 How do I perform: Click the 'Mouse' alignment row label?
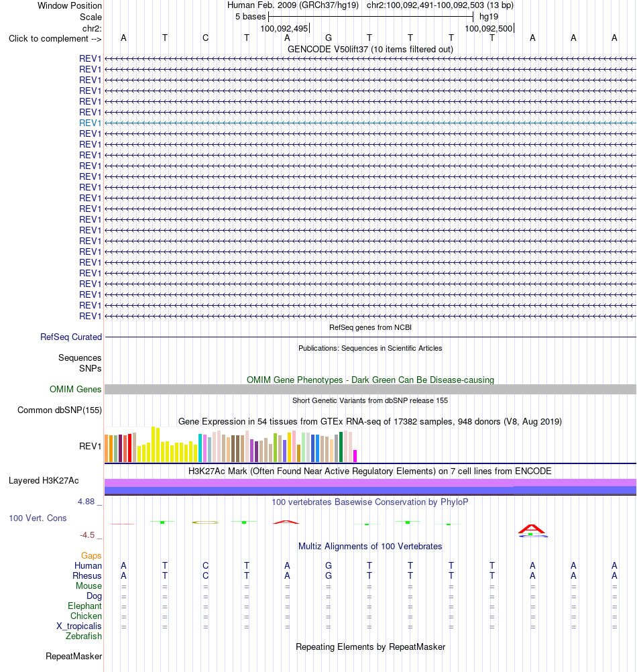pyautogui.click(x=89, y=586)
